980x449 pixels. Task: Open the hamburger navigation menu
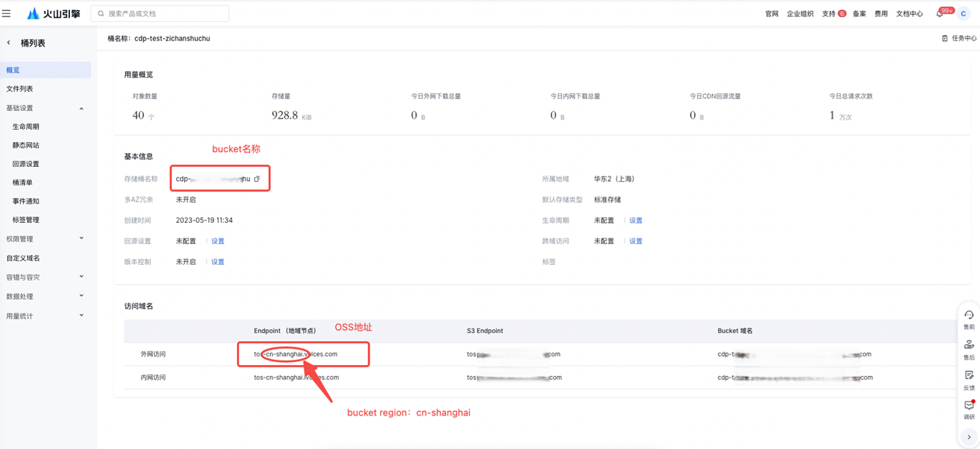click(x=7, y=13)
